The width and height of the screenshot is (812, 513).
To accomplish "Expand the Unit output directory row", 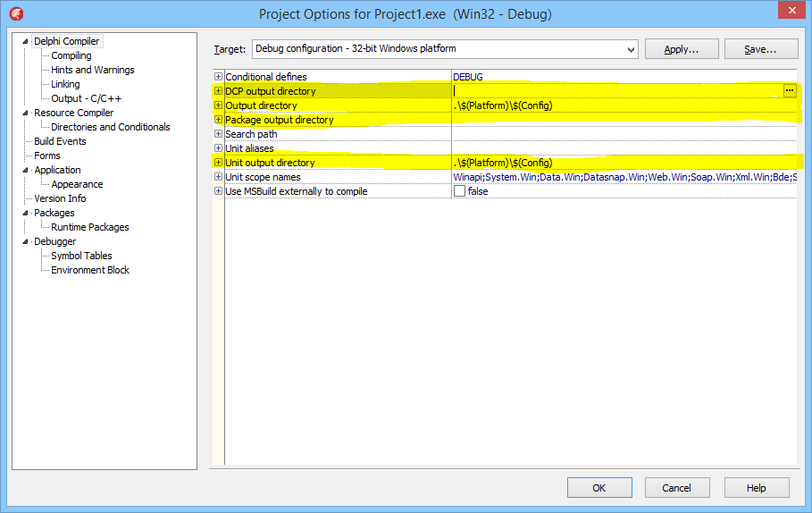I will [x=219, y=163].
